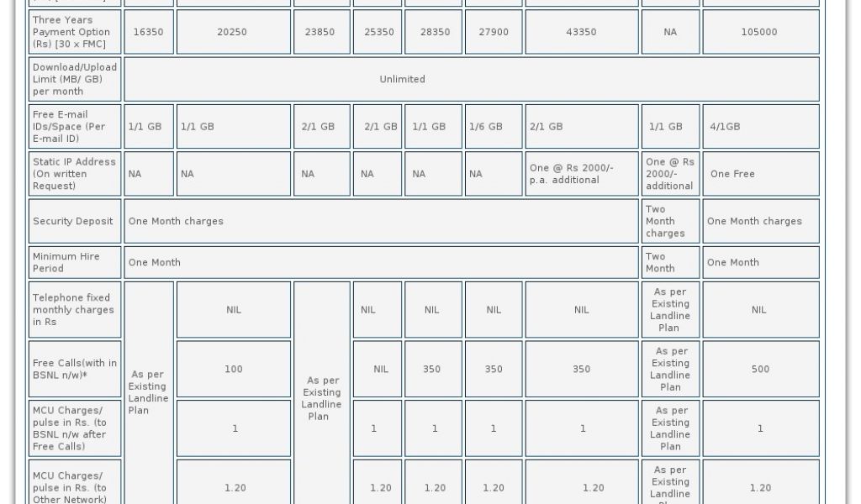Click the 500 free calls cell
The height and width of the screenshot is (504, 861).
pyautogui.click(x=759, y=369)
